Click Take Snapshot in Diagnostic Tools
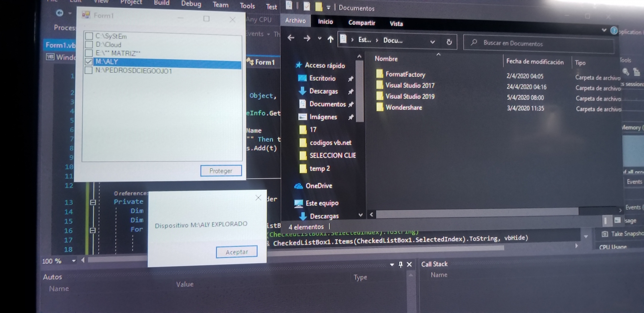The height and width of the screenshot is (313, 644). click(623, 234)
